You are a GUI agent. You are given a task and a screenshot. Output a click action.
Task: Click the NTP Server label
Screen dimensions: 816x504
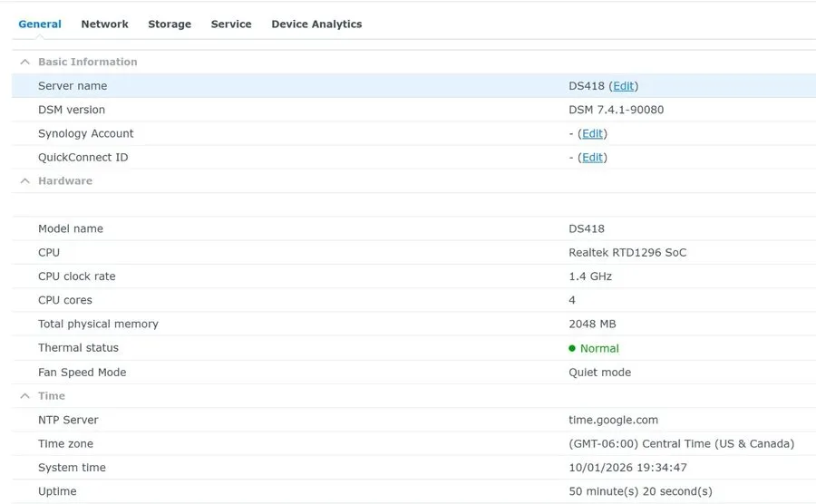68,421
